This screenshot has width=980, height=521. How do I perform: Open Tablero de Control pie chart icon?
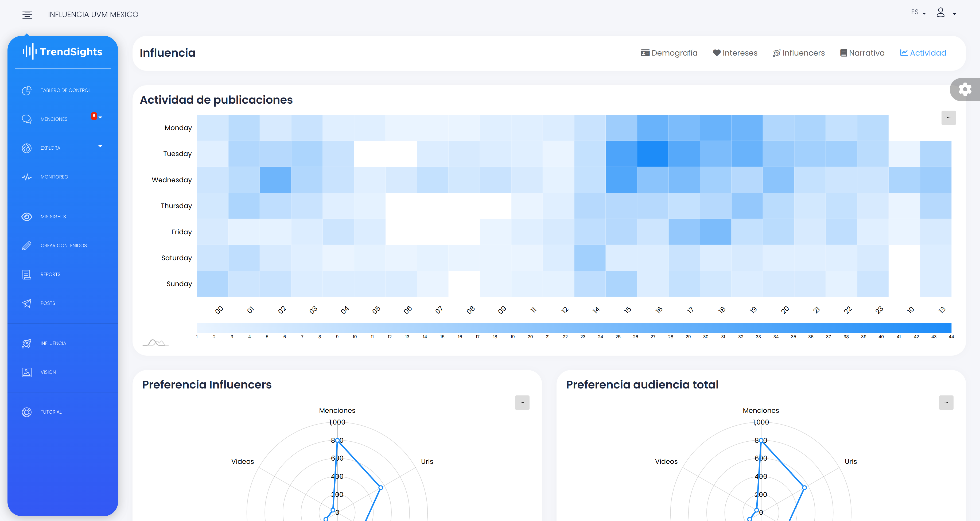[27, 90]
